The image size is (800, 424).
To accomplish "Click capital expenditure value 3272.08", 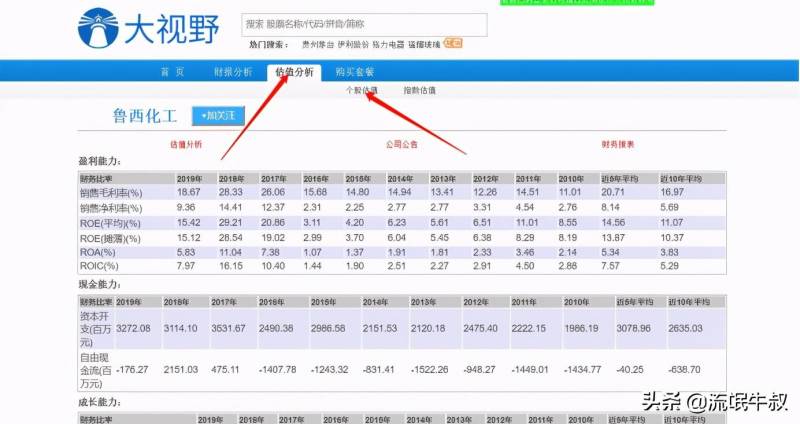I will [x=133, y=329].
